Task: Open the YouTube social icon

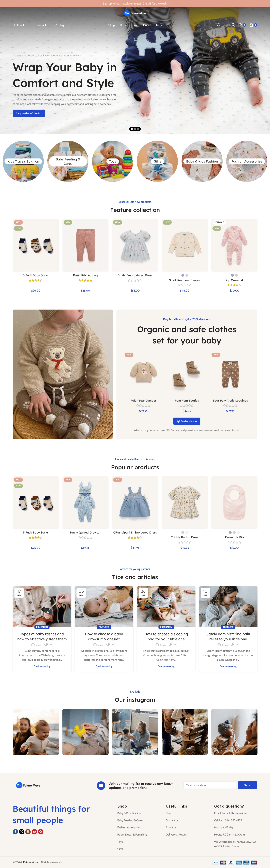Action: coord(34,832)
